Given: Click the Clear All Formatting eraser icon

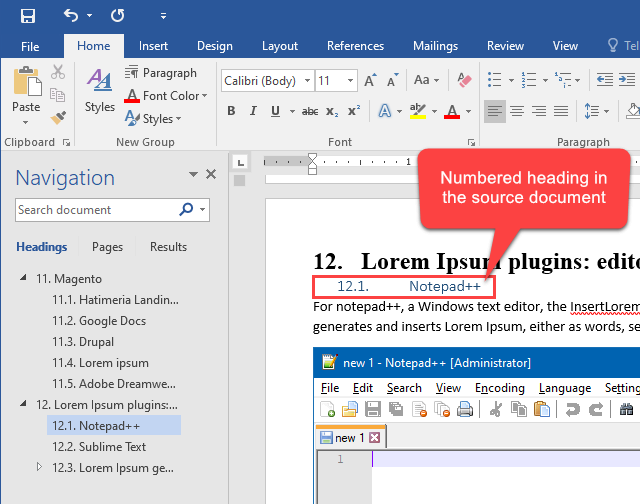Looking at the screenshot, I should pos(464,80).
